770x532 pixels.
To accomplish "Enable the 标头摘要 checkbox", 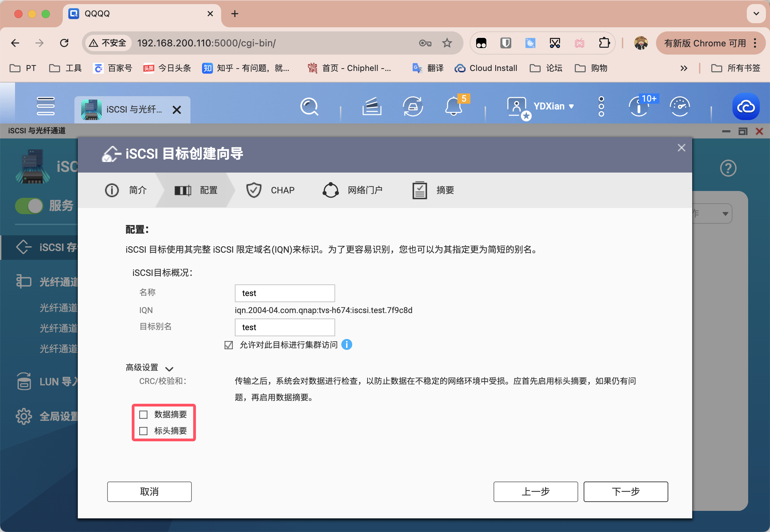I will [x=144, y=431].
